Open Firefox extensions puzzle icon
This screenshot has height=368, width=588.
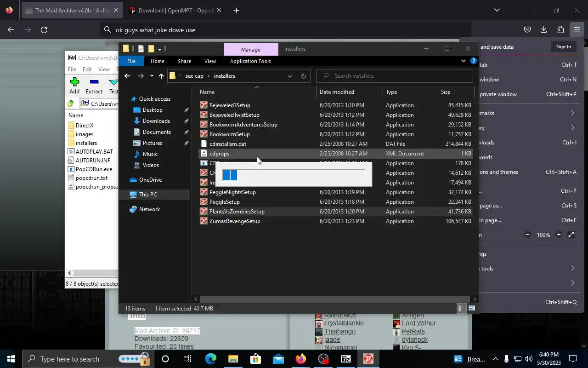tap(560, 29)
